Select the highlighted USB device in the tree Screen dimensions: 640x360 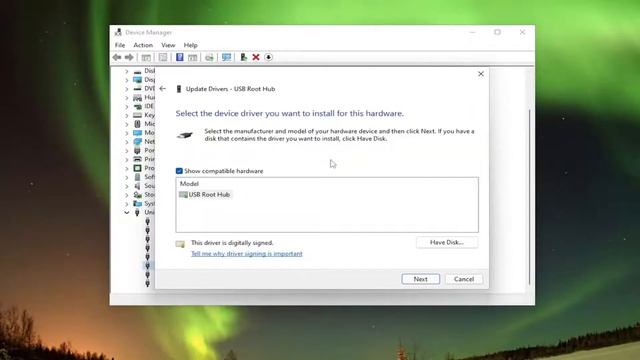pyautogui.click(x=148, y=266)
